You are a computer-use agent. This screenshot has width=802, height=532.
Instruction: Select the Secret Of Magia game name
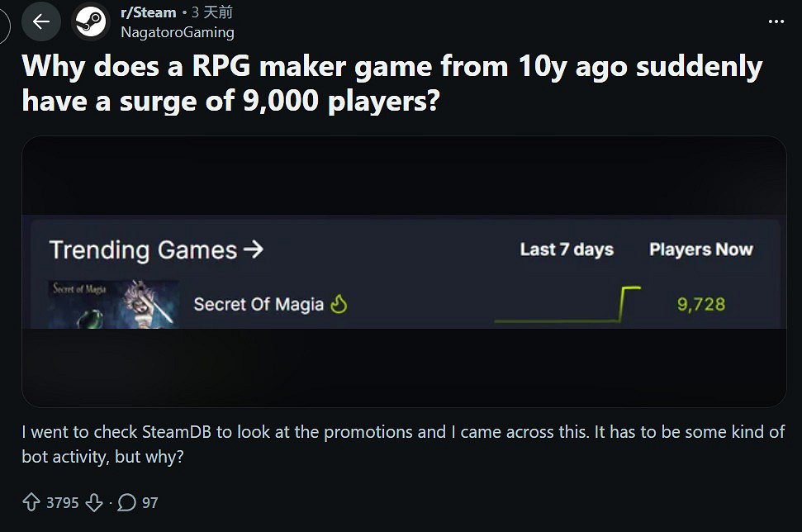click(x=259, y=305)
